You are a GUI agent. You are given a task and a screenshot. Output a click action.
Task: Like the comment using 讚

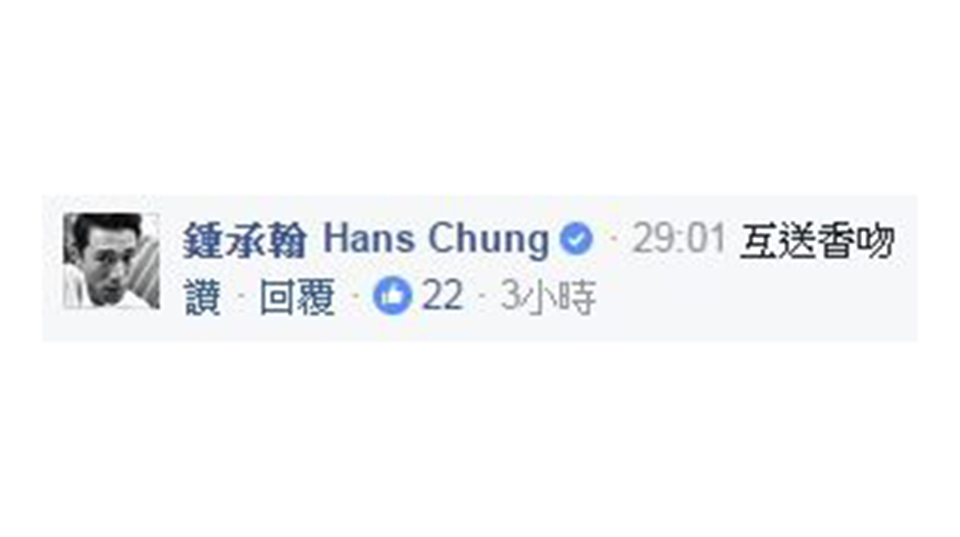click(202, 297)
